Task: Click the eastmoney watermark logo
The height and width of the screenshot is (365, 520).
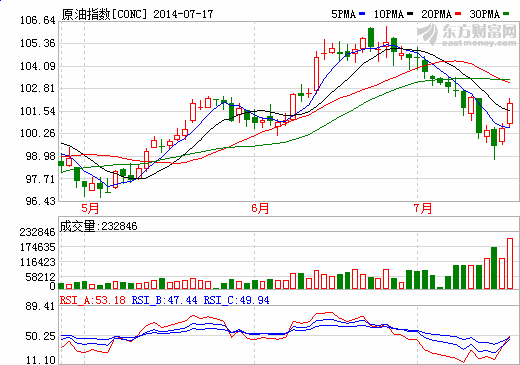Action: coord(467,35)
